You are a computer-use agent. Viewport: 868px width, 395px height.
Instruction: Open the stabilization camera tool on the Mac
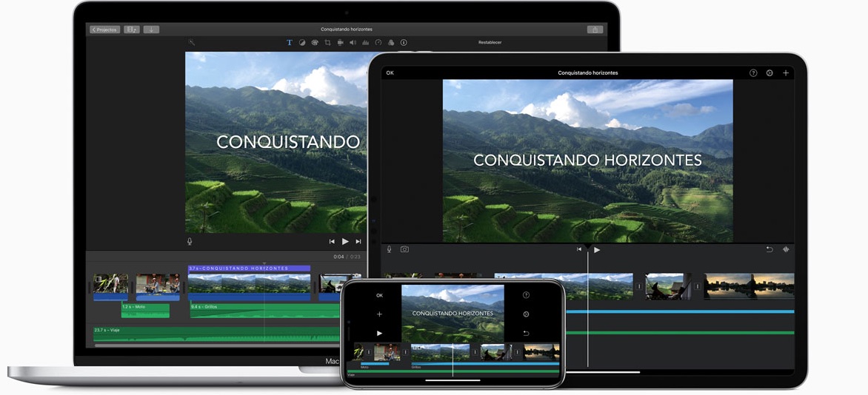(341, 43)
